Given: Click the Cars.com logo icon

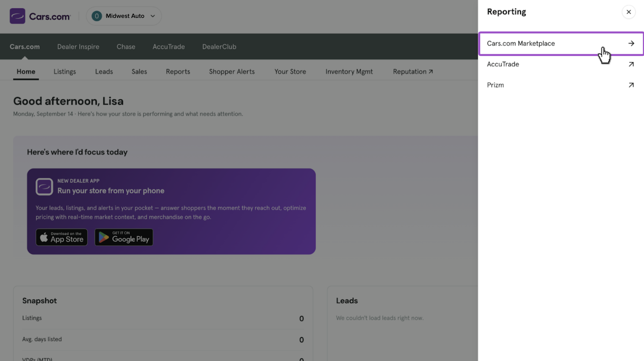Looking at the screenshot, I should [x=17, y=16].
